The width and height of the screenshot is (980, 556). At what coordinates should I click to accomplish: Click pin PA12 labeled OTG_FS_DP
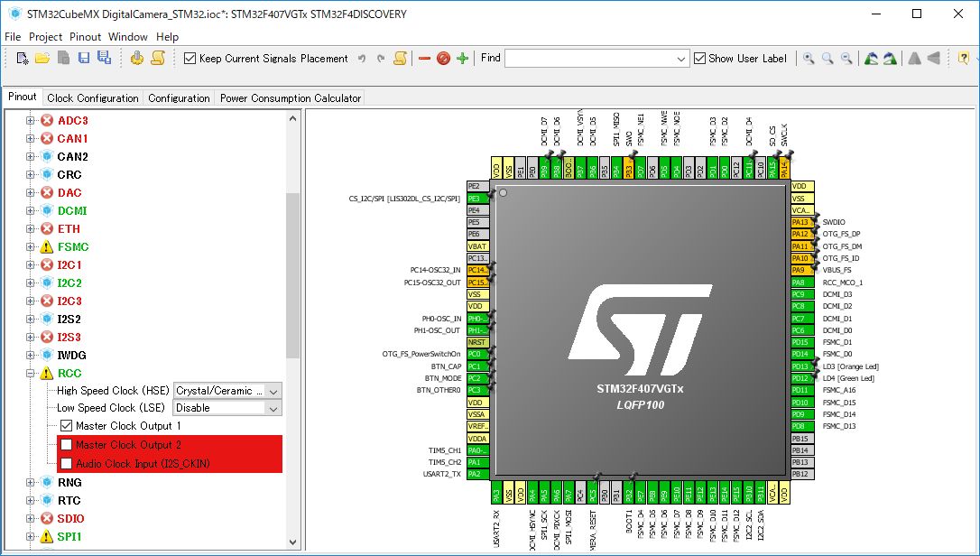tap(800, 233)
